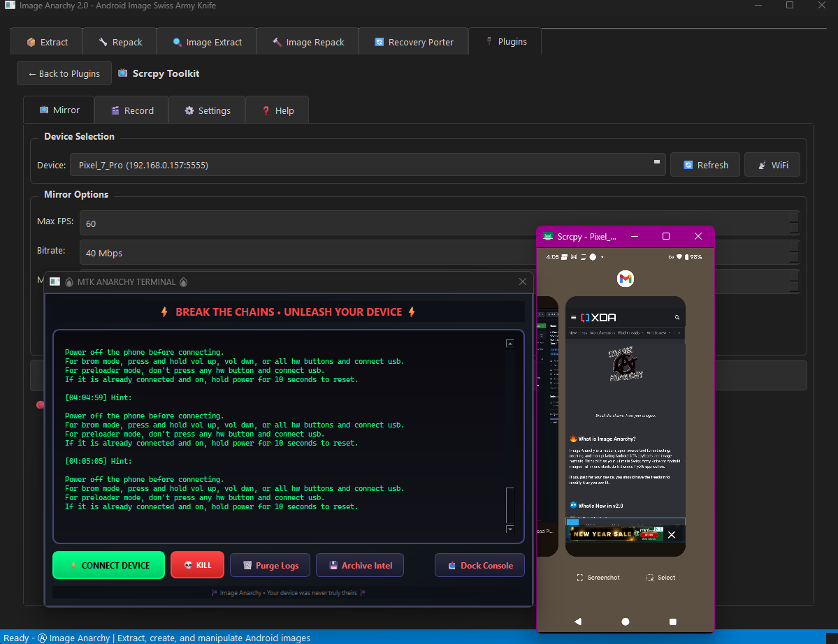Click 'What's New in v2.0' heading
This screenshot has width=838, height=644.
click(x=600, y=506)
